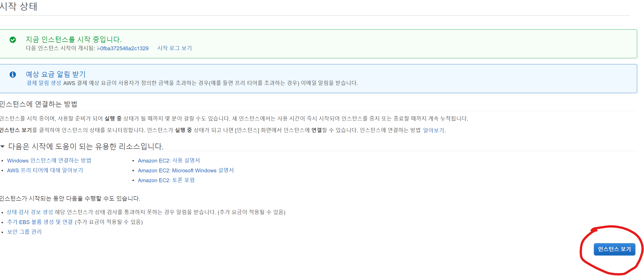Image resolution: width=644 pixels, height=276 pixels.
Task: Click the 결제 알림 생성 link
Action: click(x=44, y=83)
